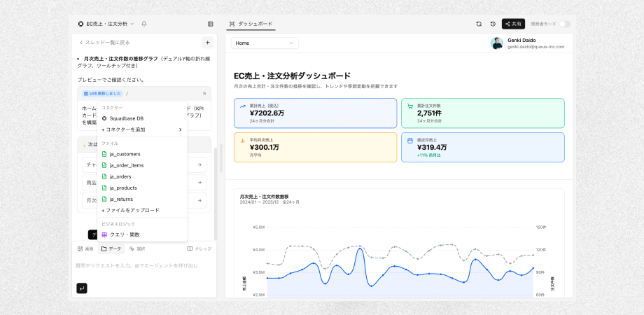
Task: Click the chat panel scrollbar
Action: [215, 193]
